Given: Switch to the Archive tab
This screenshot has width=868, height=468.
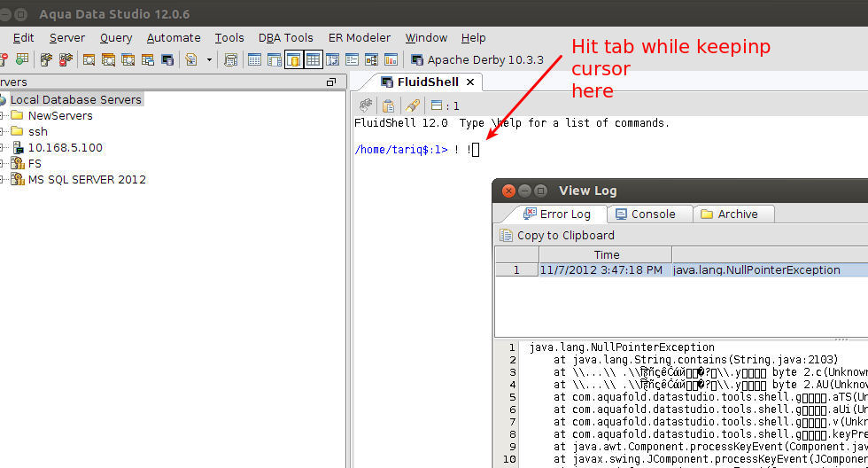Looking at the screenshot, I should point(730,214).
